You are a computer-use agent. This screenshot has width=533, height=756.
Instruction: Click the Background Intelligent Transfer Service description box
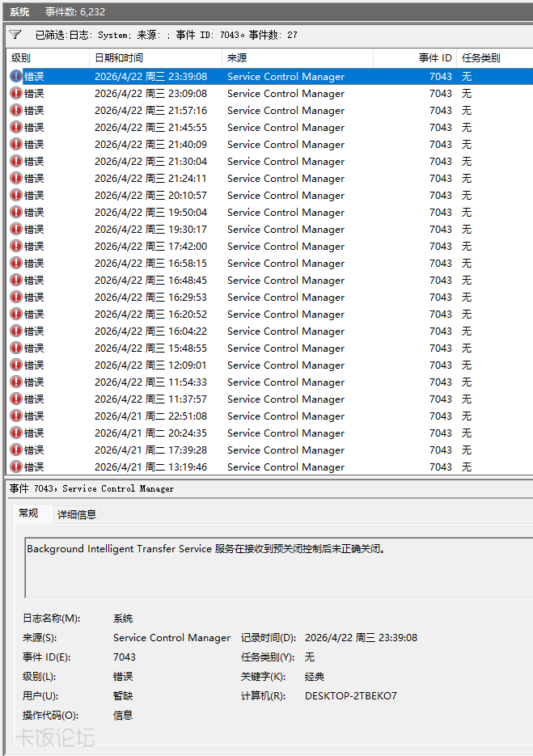tap(279, 568)
